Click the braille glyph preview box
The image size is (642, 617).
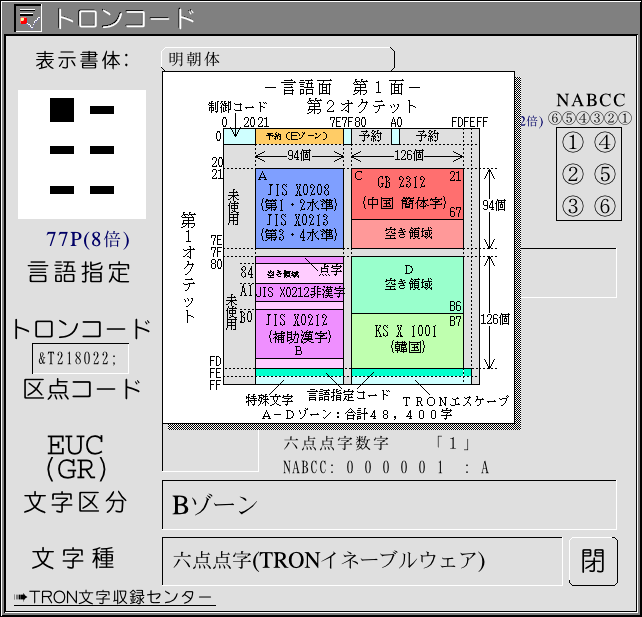coord(82,155)
